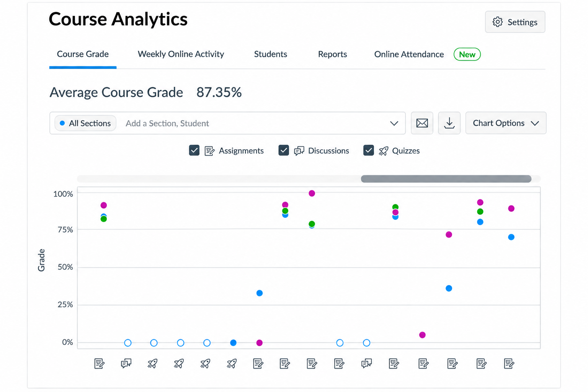Click the average grade value 87.35%

[219, 92]
